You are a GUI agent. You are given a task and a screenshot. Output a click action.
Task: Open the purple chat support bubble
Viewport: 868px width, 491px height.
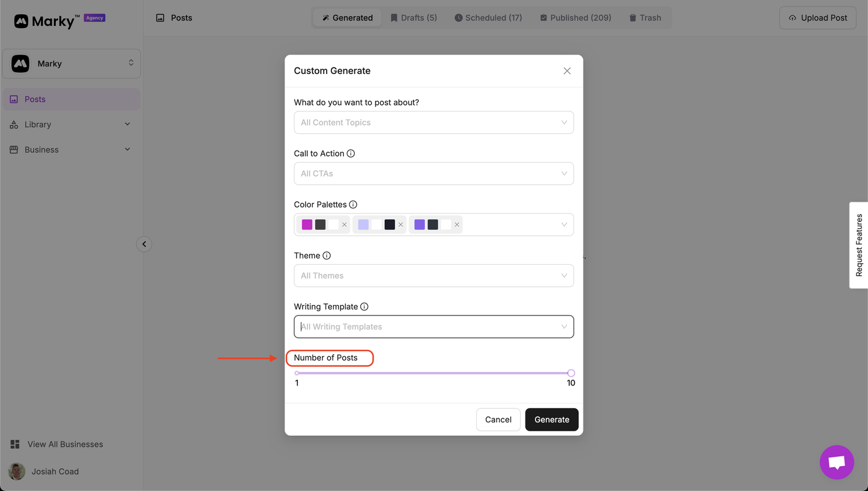tap(836, 462)
